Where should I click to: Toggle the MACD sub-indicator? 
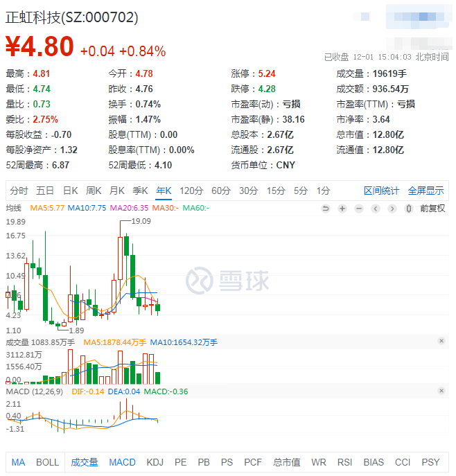pyautogui.click(x=123, y=464)
